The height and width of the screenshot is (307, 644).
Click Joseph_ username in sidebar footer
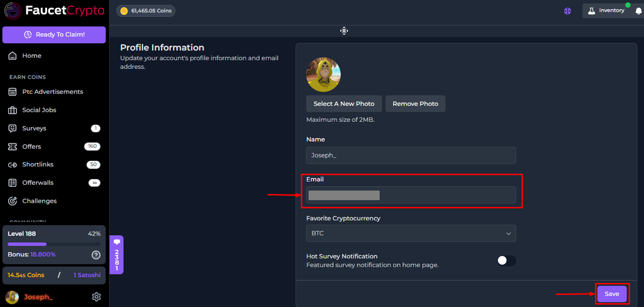pyautogui.click(x=38, y=297)
